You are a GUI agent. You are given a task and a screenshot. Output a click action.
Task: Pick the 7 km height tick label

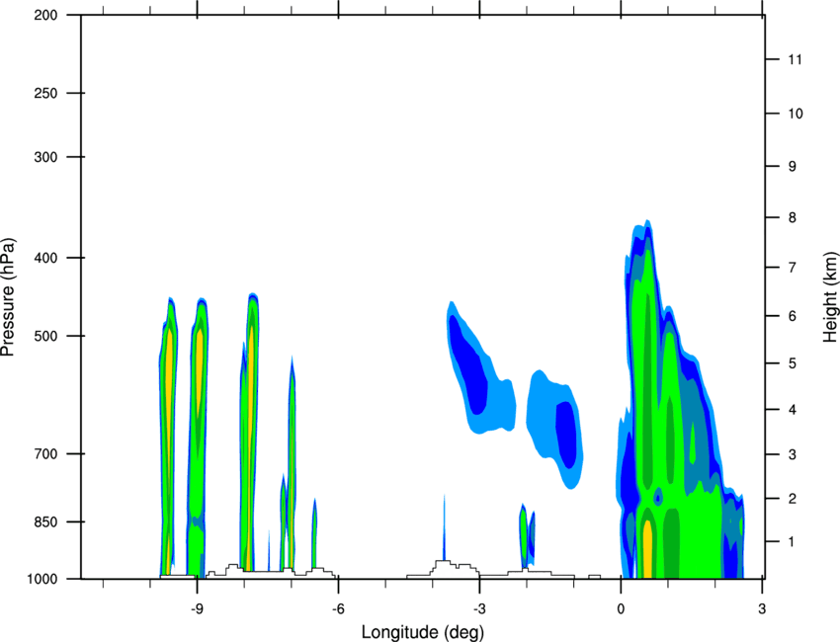click(793, 268)
